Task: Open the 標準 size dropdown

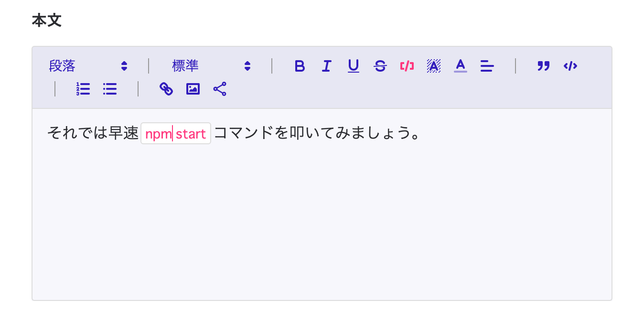Action: point(211,66)
